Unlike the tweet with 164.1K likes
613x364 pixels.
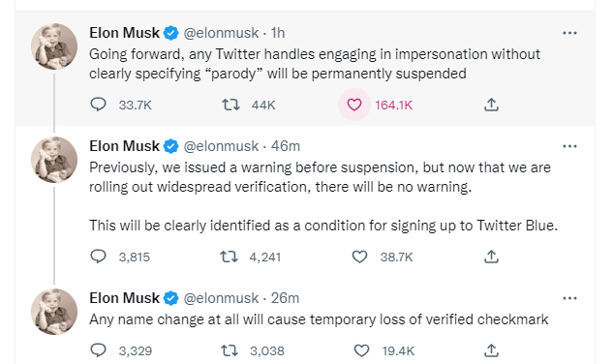[354, 105]
